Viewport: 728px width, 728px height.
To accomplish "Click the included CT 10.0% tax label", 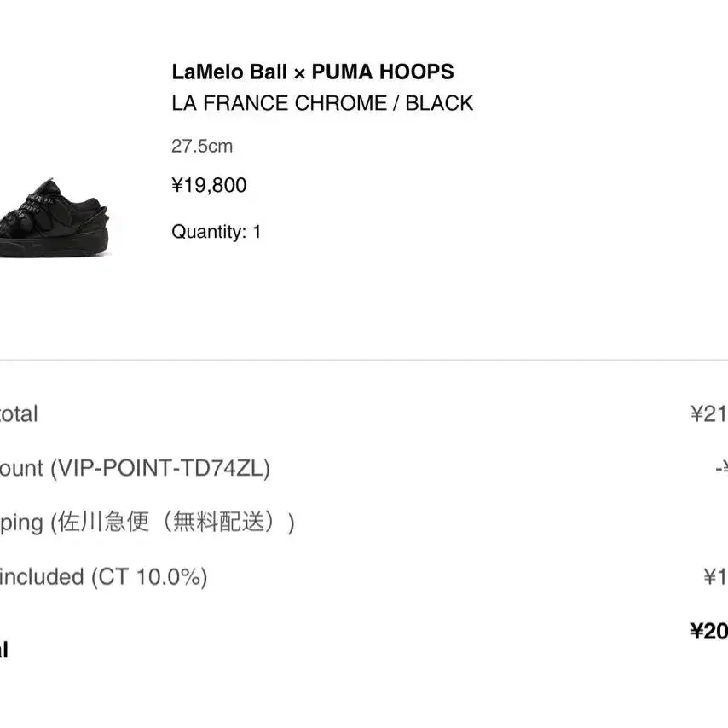I will tap(103, 577).
